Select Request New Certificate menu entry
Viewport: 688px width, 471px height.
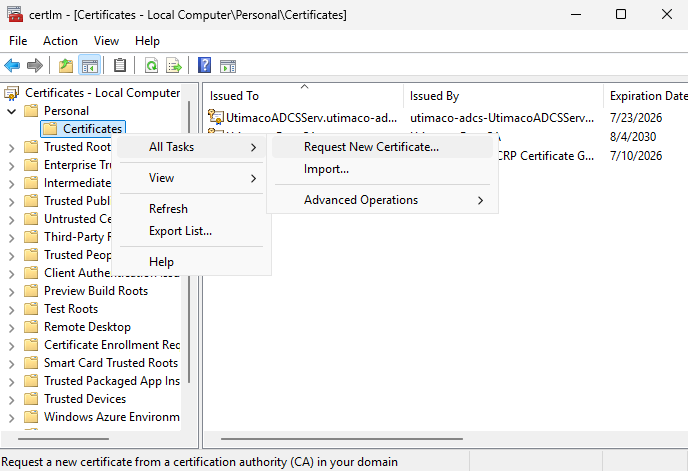(371, 147)
